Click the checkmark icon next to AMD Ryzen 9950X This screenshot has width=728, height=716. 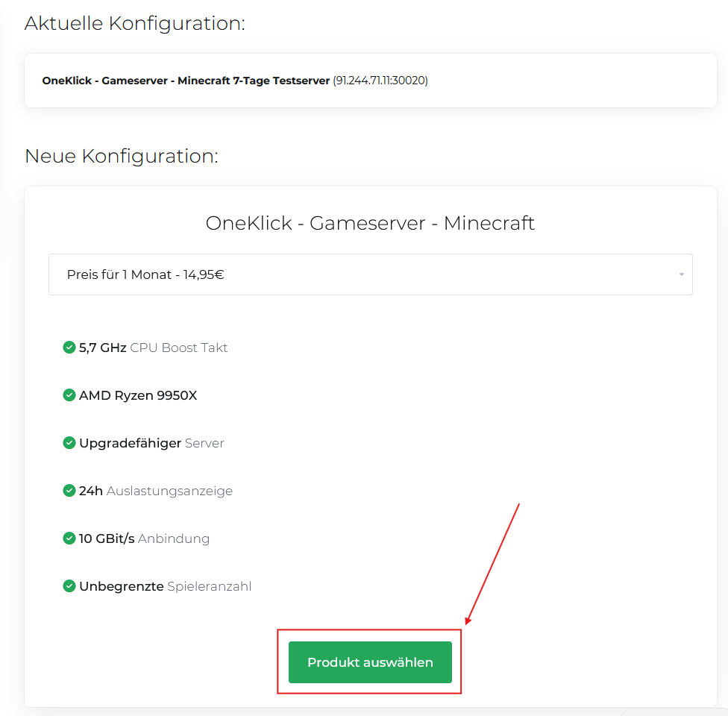point(69,395)
